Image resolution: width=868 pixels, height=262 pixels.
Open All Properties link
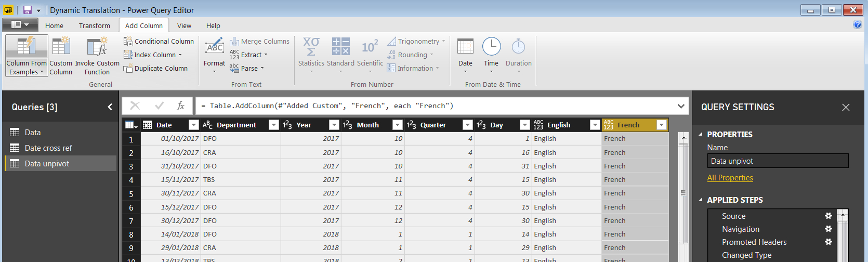point(730,178)
